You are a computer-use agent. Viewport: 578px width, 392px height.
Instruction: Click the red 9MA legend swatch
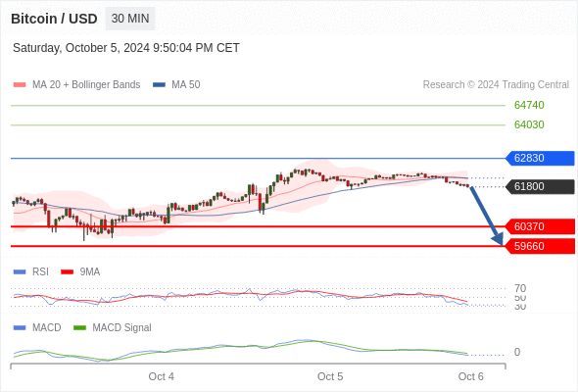(x=67, y=272)
